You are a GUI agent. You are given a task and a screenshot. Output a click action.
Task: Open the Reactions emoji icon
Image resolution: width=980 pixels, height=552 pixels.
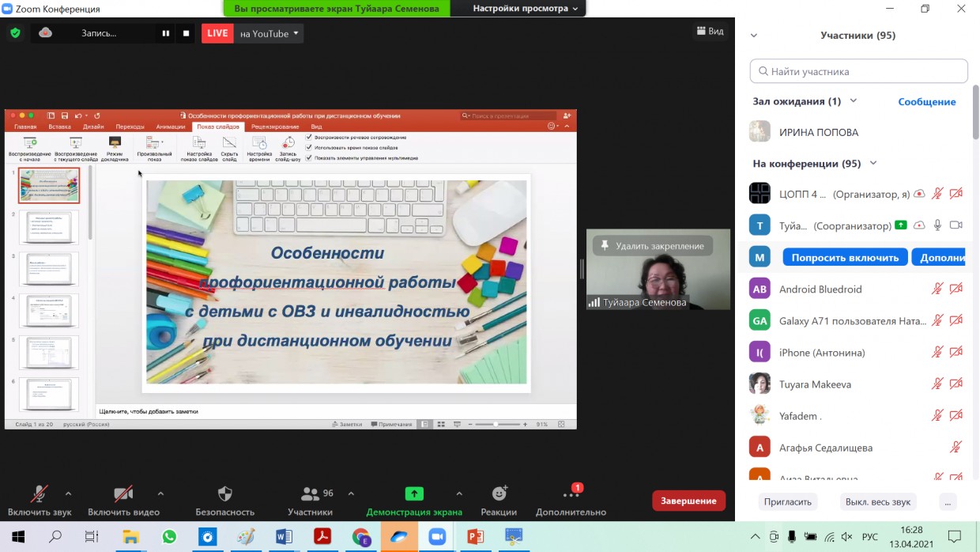click(499, 494)
